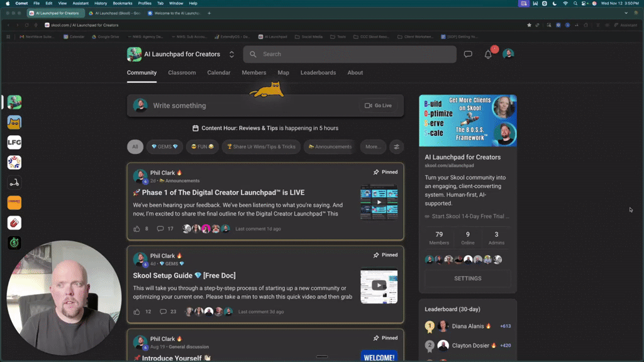Click the Go Live button
644x362 pixels.
(x=378, y=106)
